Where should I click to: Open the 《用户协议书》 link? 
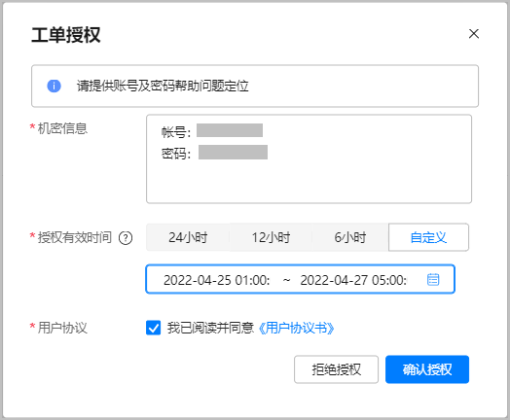click(296, 328)
